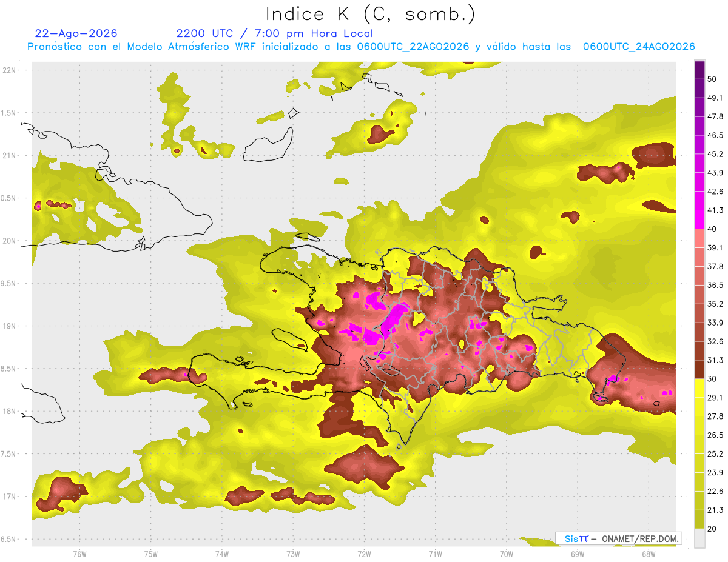Click the '74W' longitude axis label
Screen dimensions: 728x562
pos(222,554)
